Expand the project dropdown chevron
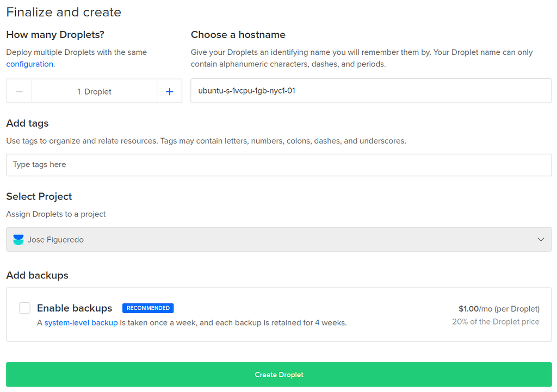This screenshot has height=392, width=557. [541, 240]
